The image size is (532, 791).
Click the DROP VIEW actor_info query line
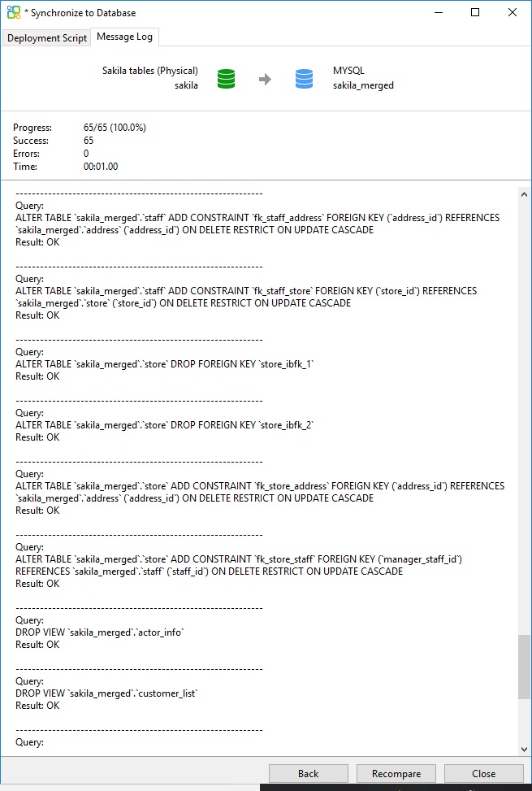pos(101,632)
